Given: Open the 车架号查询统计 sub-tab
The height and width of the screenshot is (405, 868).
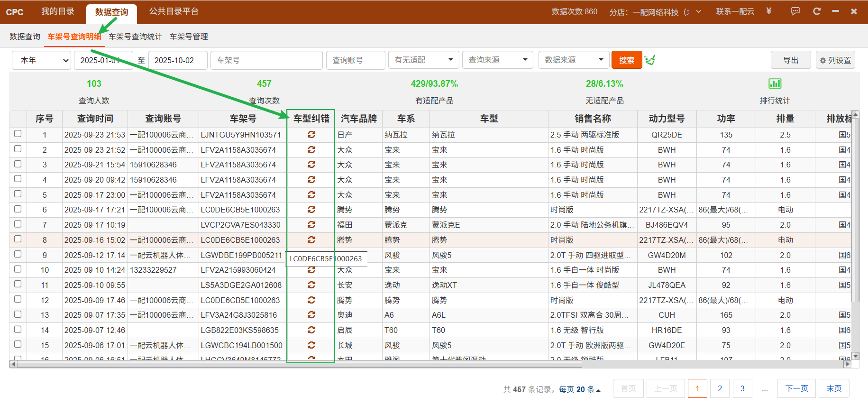Looking at the screenshot, I should [135, 37].
